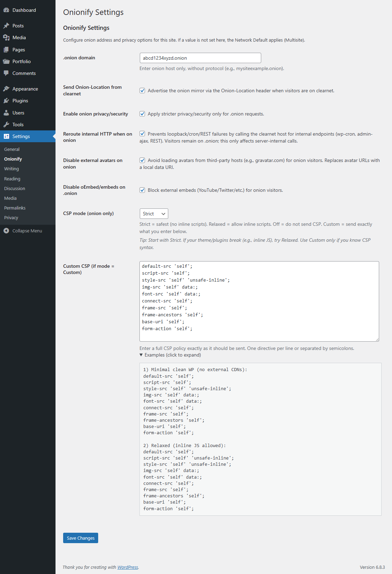Viewport: 392px width, 574px height.
Task: Open Discussion settings submenu item
Action: click(15, 188)
